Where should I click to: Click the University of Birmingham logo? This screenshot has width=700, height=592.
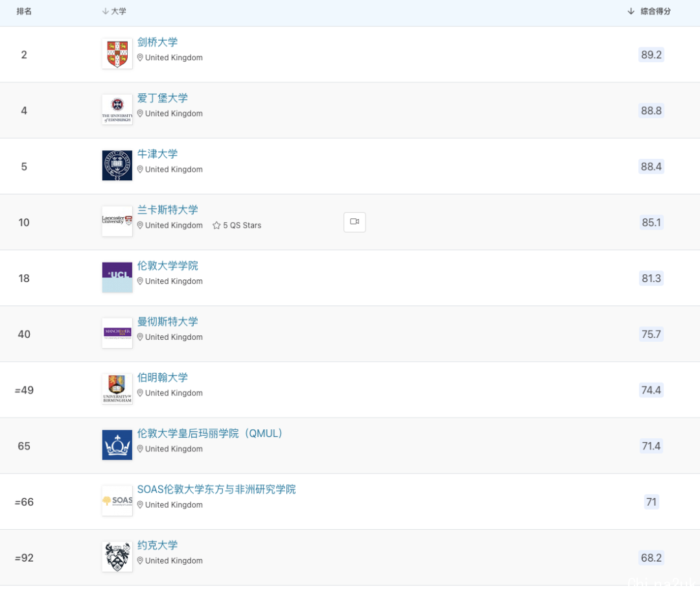coord(117,389)
